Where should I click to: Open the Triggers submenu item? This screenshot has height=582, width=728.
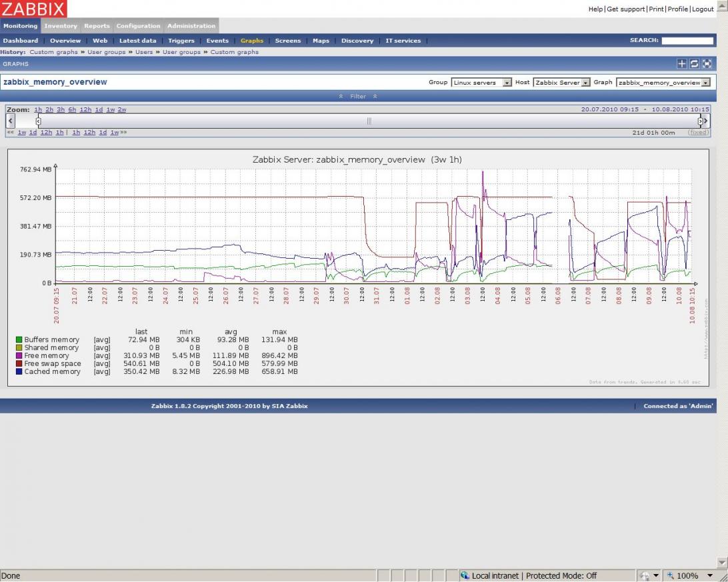(x=181, y=41)
